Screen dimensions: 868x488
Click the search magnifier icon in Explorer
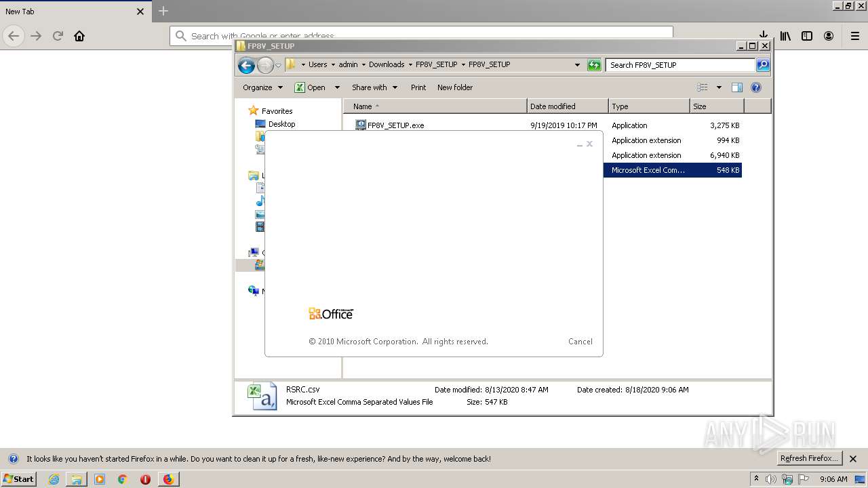tap(763, 65)
